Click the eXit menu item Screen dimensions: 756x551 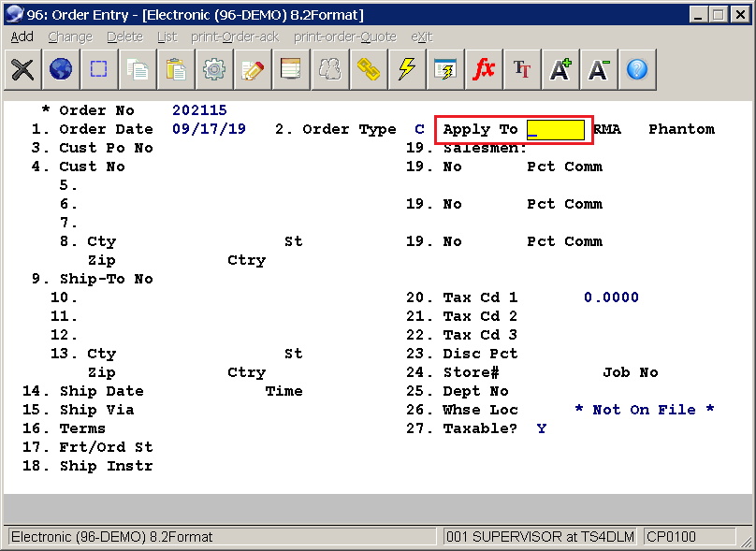[422, 36]
